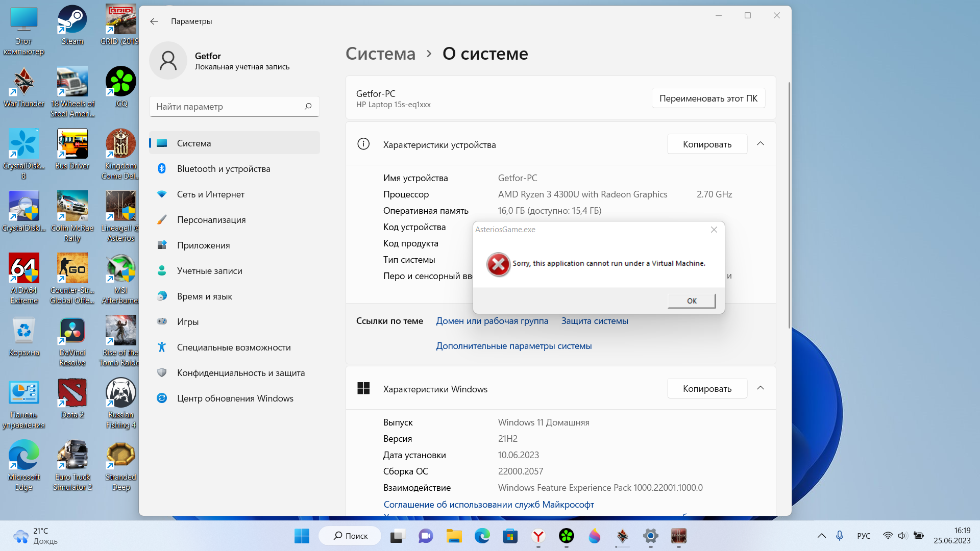Open File Explorer from the taskbar

(454, 536)
